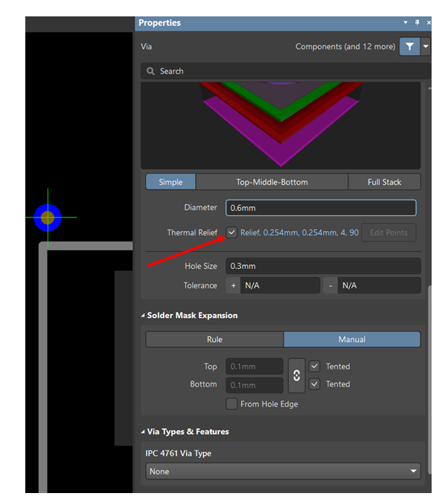Image resolution: width=448 pixels, height=502 pixels.
Task: Pin the Properties panel
Action: (x=417, y=23)
